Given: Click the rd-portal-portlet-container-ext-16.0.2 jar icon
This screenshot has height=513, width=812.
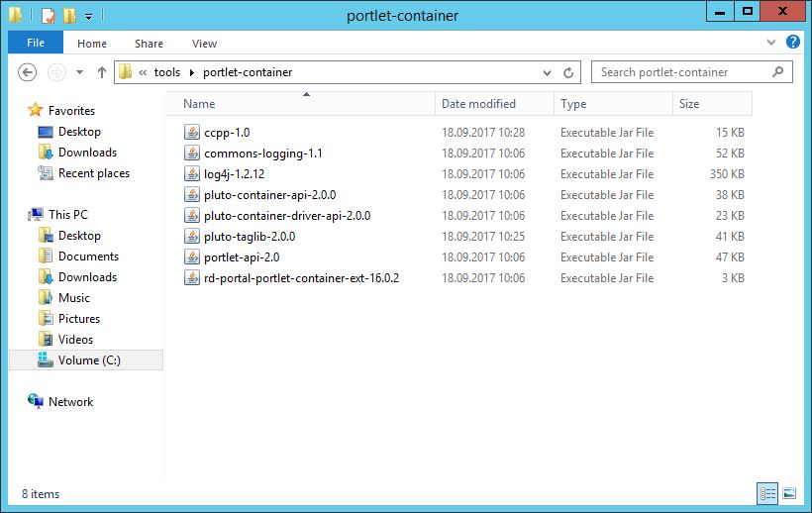Looking at the screenshot, I should [191, 278].
